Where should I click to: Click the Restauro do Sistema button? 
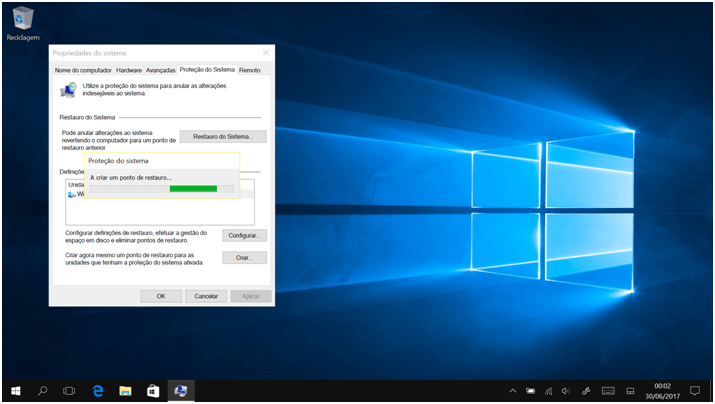(223, 136)
